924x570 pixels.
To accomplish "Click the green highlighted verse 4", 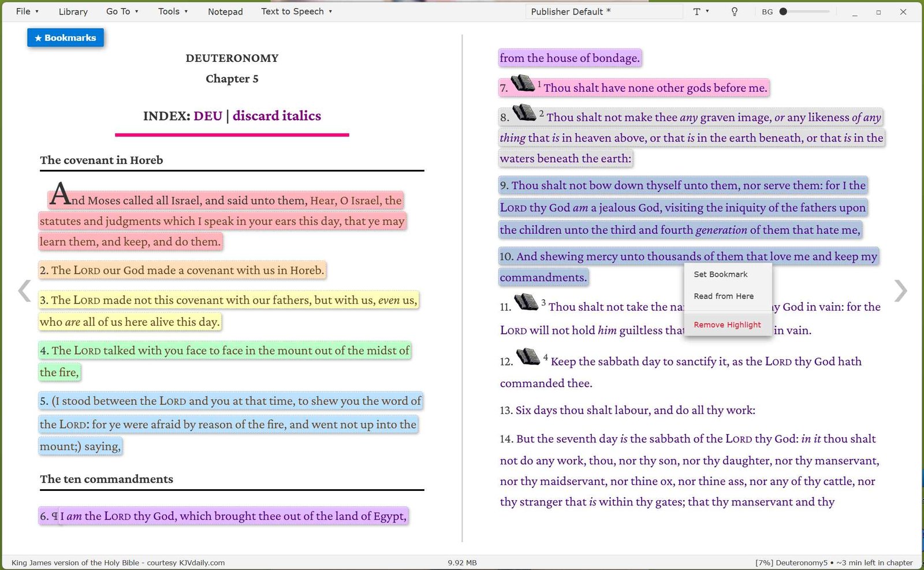I will pos(225,361).
